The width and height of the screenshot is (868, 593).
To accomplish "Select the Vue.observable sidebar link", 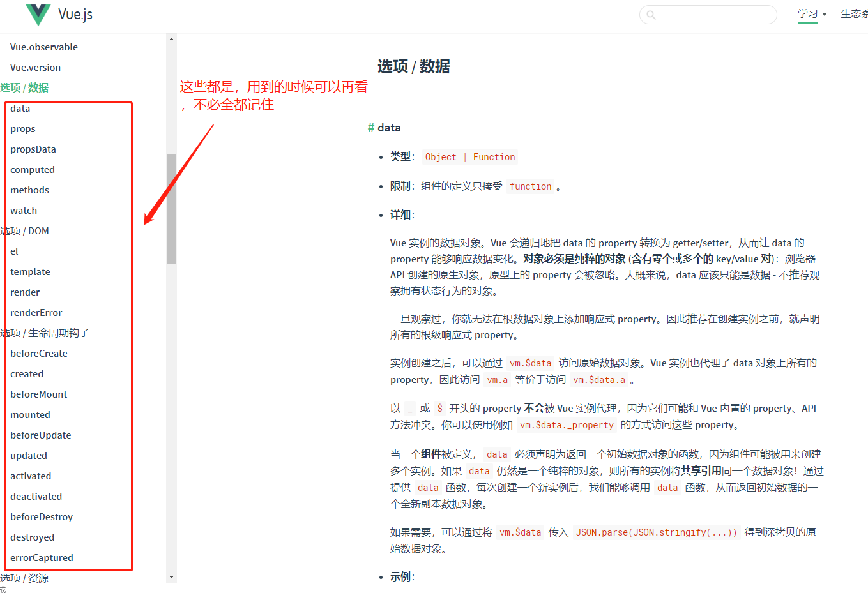I will pos(44,47).
